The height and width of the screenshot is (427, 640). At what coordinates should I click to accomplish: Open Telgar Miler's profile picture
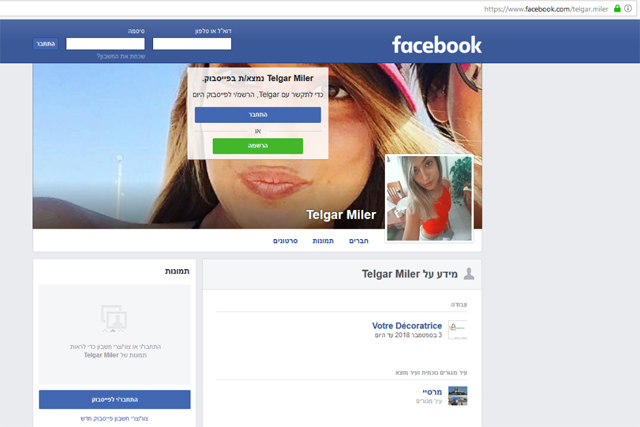(x=428, y=198)
